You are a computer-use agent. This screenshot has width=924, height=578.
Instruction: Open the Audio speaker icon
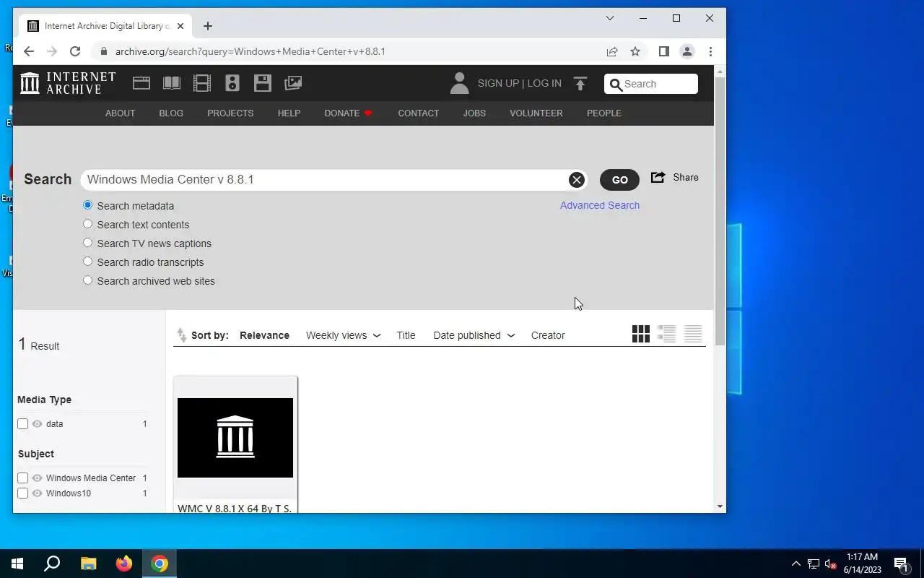[232, 83]
